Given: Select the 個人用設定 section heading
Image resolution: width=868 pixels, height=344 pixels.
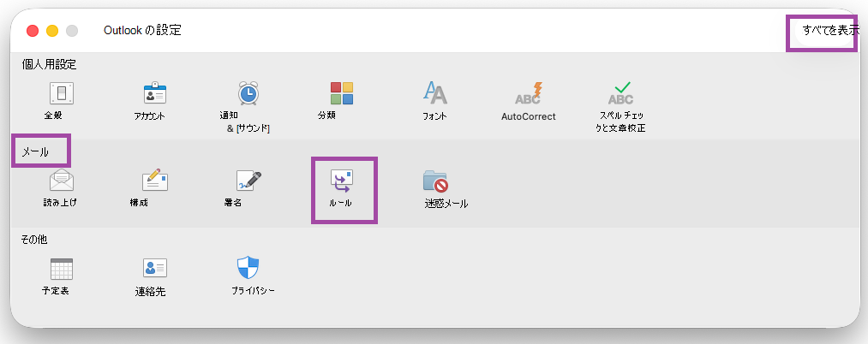Looking at the screenshot, I should point(49,65).
